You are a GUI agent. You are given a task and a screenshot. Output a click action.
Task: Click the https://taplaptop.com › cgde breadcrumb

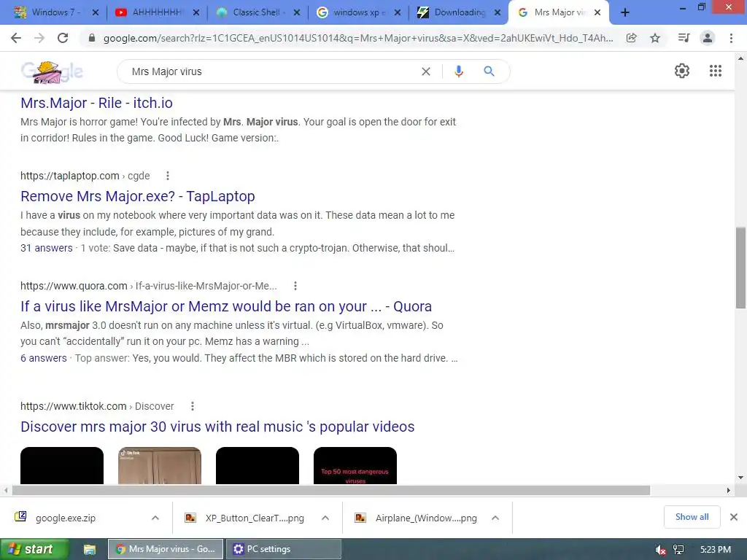pos(85,176)
